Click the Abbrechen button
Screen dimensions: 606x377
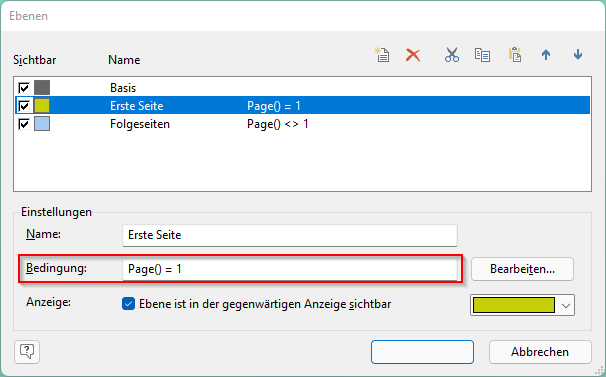point(540,352)
